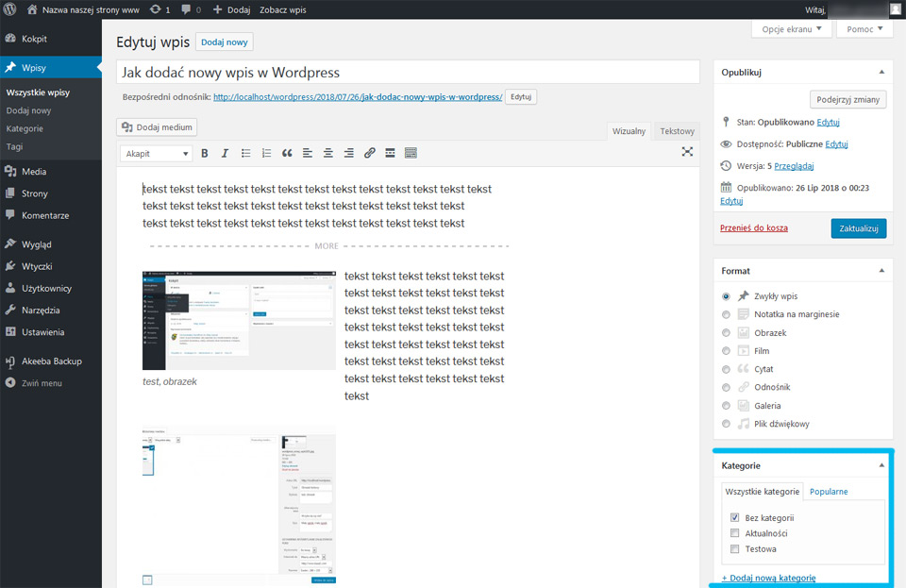The width and height of the screenshot is (906, 588).
Task: Click Edytuj button next to permalink
Action: 521,97
